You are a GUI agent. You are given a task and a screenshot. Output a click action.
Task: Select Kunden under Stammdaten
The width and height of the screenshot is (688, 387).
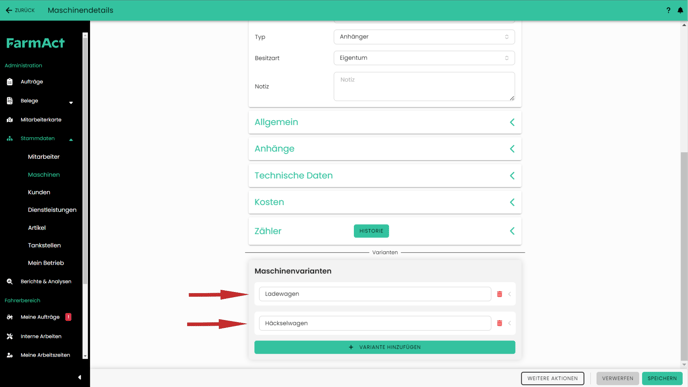pyautogui.click(x=39, y=192)
